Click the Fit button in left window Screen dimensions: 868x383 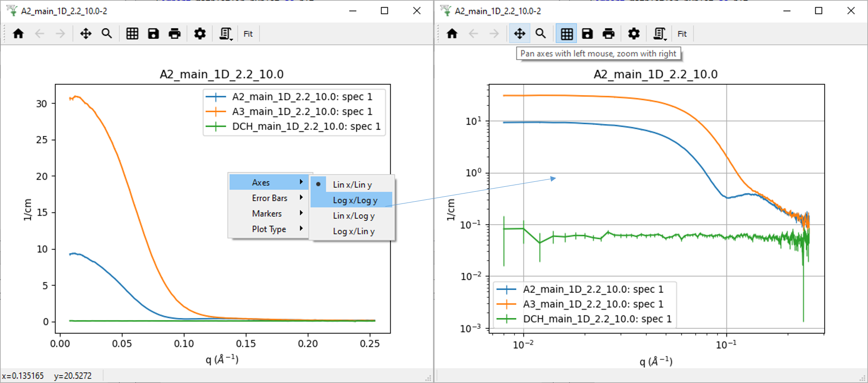(248, 34)
